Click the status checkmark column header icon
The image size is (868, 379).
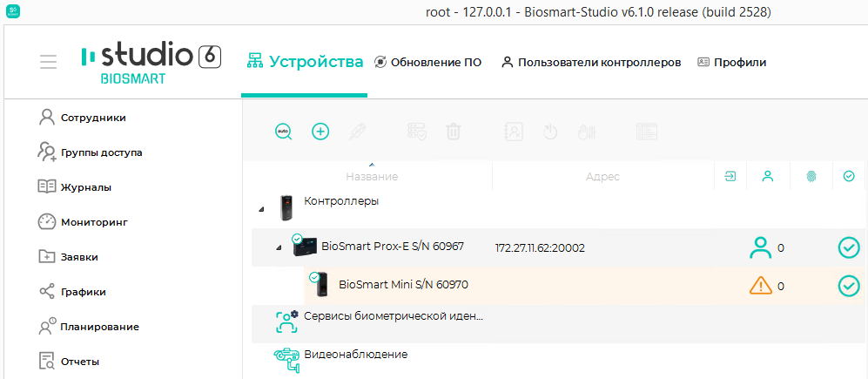click(x=849, y=176)
